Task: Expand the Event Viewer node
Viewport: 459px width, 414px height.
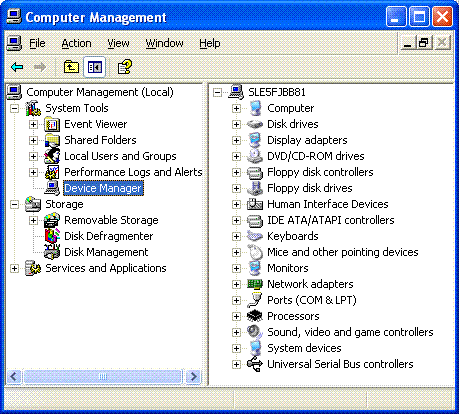Action: [x=33, y=124]
